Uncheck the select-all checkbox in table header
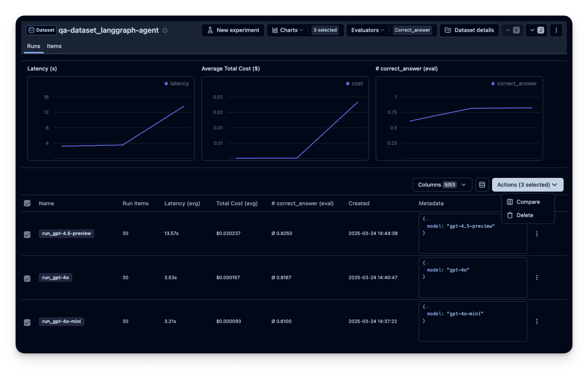 (x=27, y=203)
